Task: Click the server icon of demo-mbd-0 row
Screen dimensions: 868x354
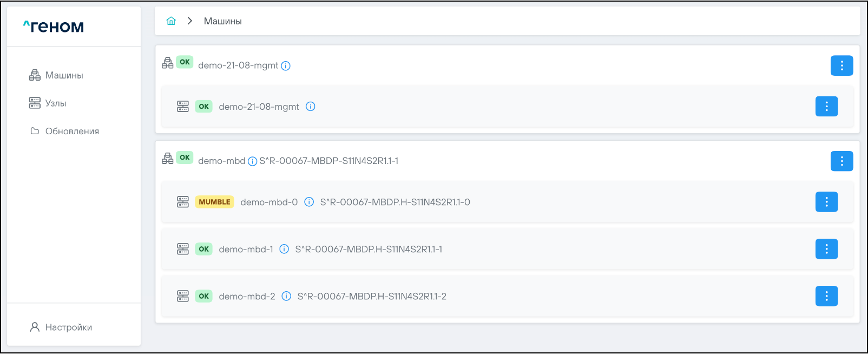Action: coord(183,202)
